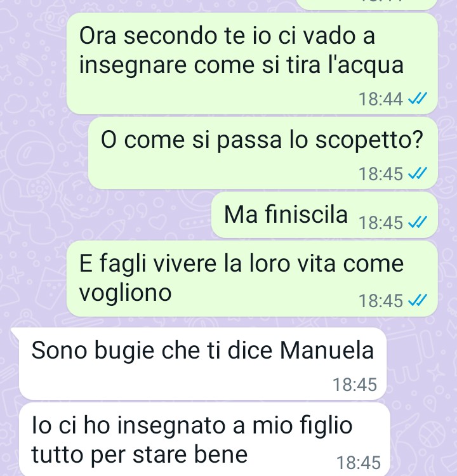Screen dimensions: 457x476
Task: Tap the double checkmark beside 'O come si passa lo scopetto?'
Action: (x=418, y=174)
